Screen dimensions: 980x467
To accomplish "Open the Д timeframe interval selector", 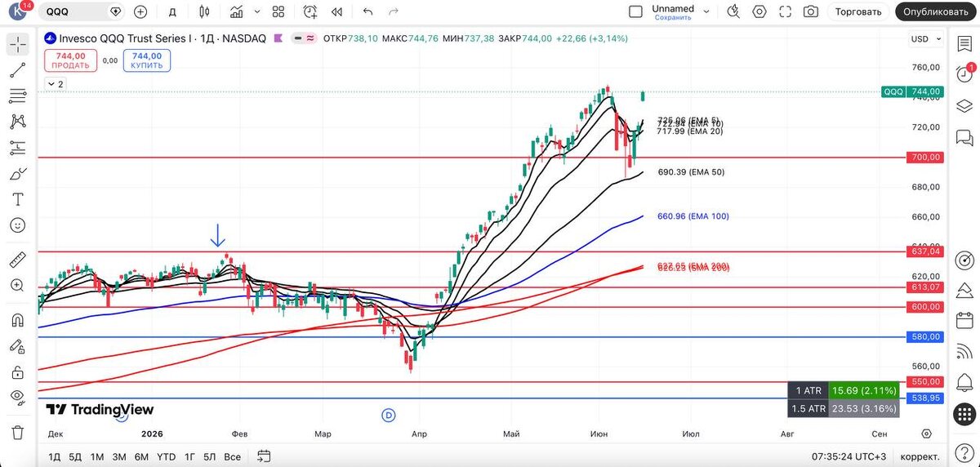I will coord(172,11).
